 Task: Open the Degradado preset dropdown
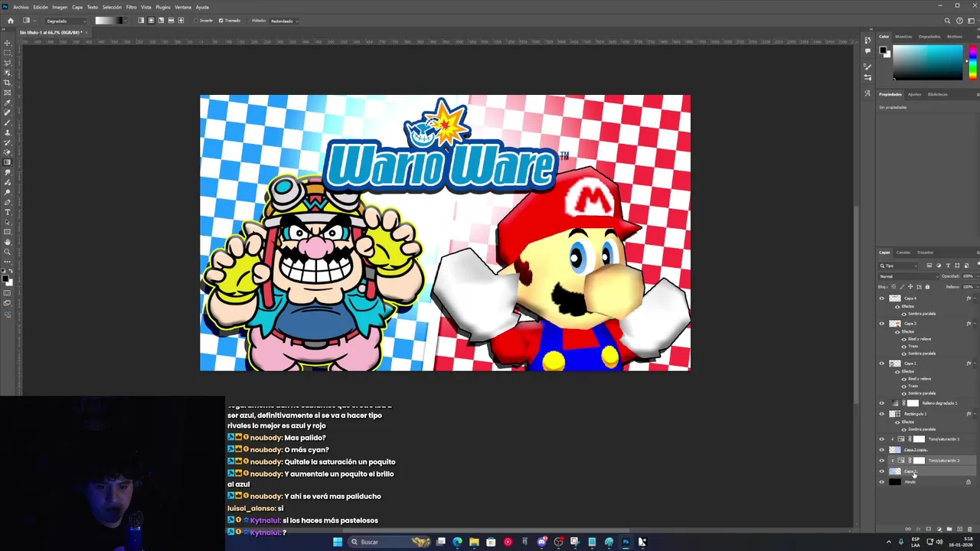tap(66, 21)
